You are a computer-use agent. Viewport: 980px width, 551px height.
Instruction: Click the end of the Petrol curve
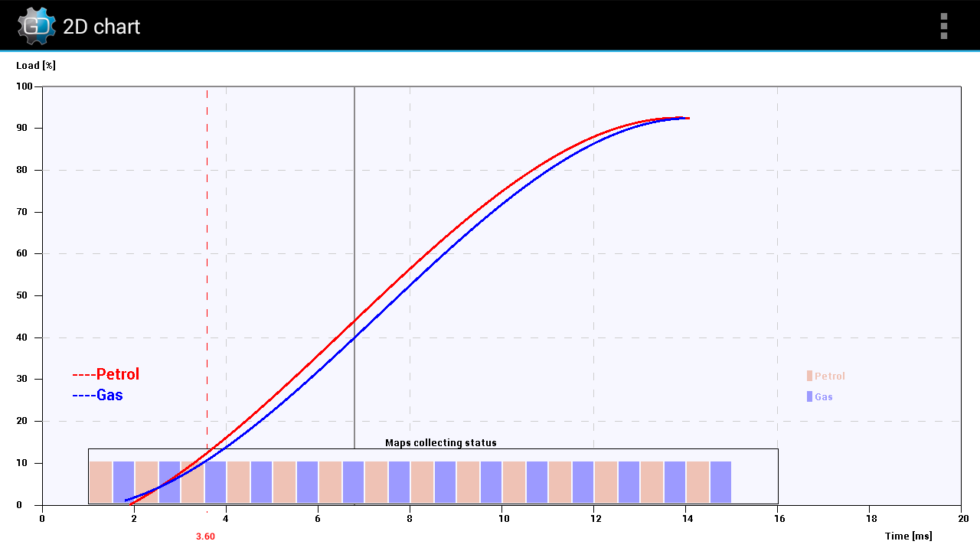pos(688,118)
